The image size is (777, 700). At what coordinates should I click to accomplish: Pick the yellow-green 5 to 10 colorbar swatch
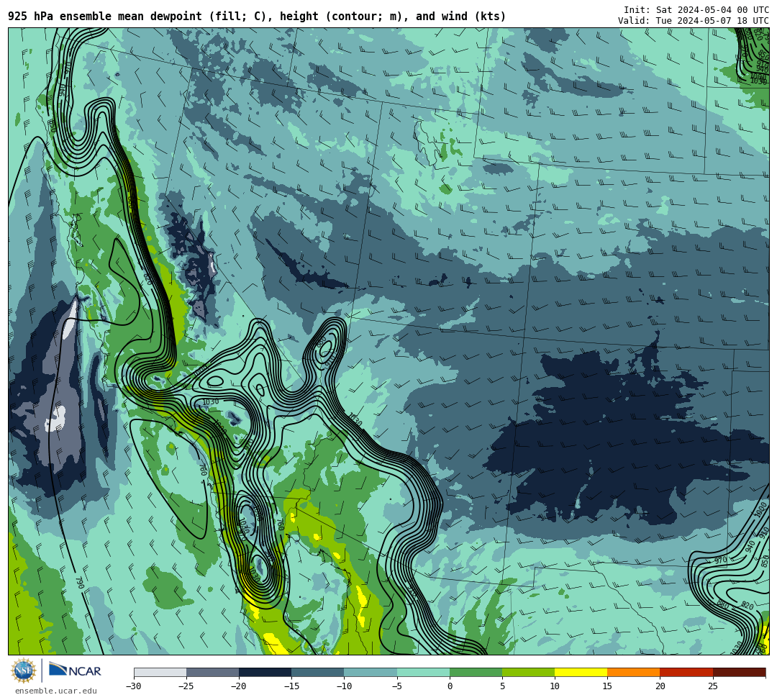click(528, 673)
